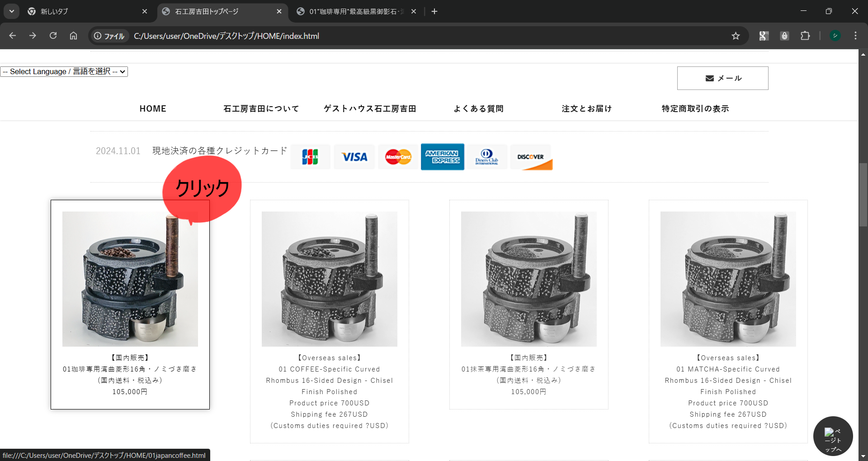Click 2024.11.01 news date
Viewport: 868px width, 461px height.
[118, 151]
